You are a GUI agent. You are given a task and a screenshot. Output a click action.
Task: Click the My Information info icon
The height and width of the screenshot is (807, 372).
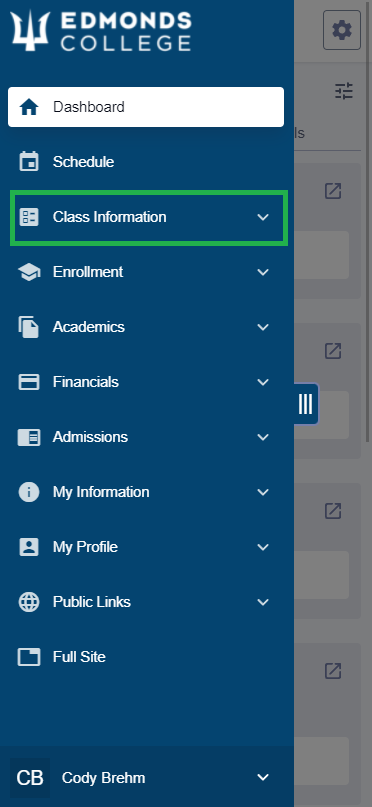[x=29, y=492]
